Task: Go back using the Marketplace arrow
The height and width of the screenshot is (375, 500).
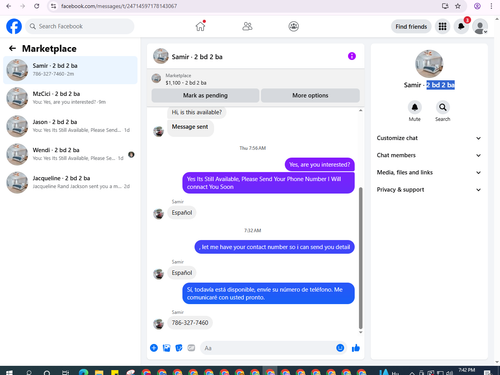Action: pyautogui.click(x=12, y=49)
